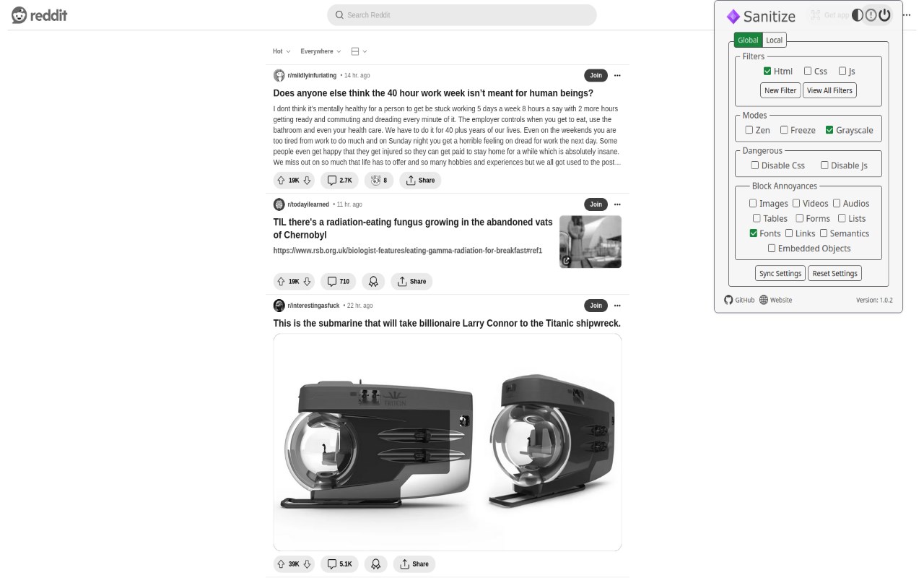Check the Disable Css option
Image resolution: width=924 pixels, height=578 pixels.
point(755,165)
